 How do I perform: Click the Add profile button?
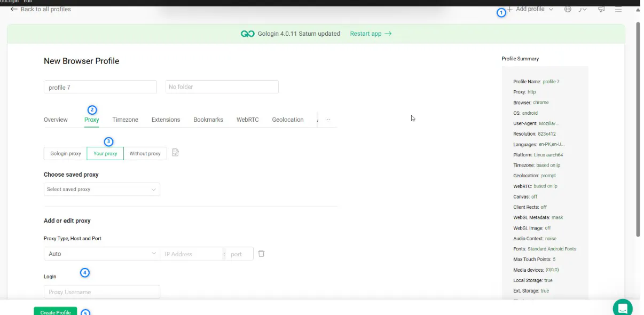point(526,9)
